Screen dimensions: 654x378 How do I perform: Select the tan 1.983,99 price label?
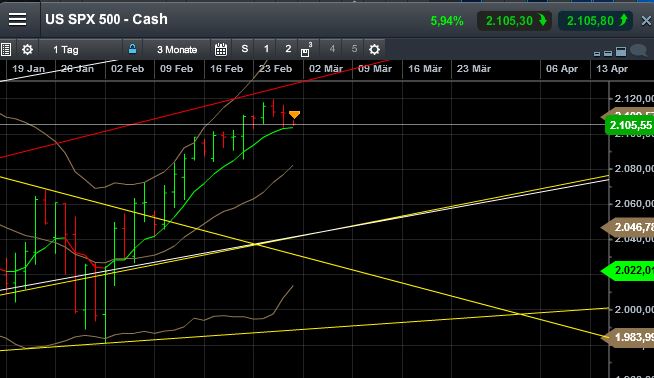(x=628, y=337)
